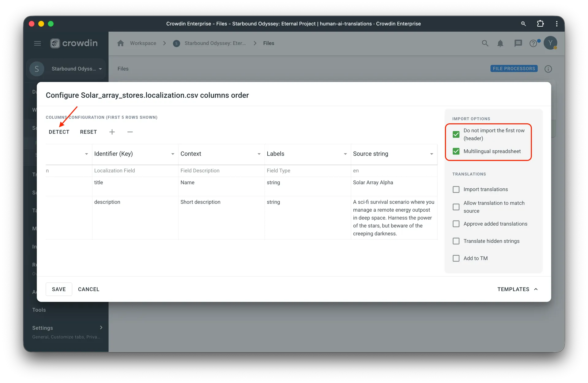Save the columns configuration
Viewport: 588px width, 383px height.
tap(59, 289)
